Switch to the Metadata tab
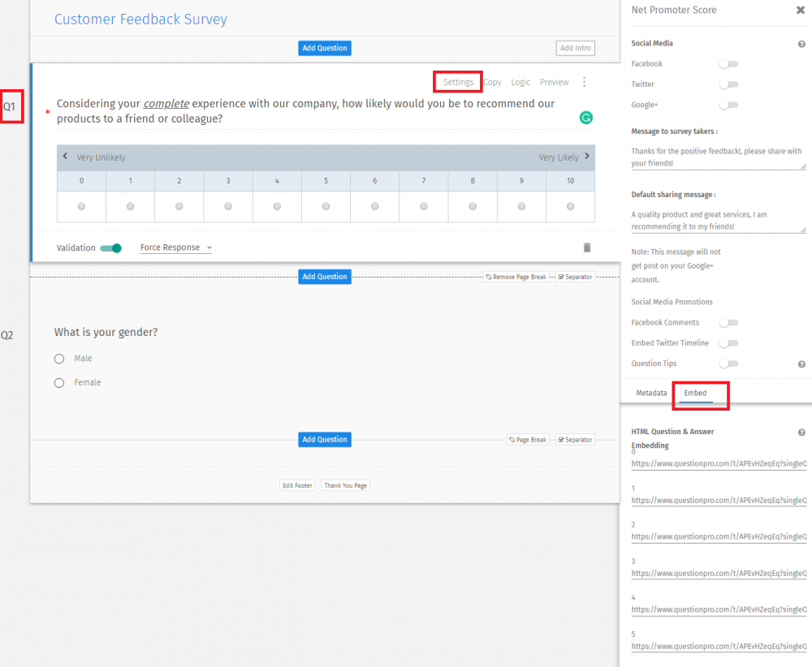Image resolution: width=812 pixels, height=667 pixels. pyautogui.click(x=651, y=393)
